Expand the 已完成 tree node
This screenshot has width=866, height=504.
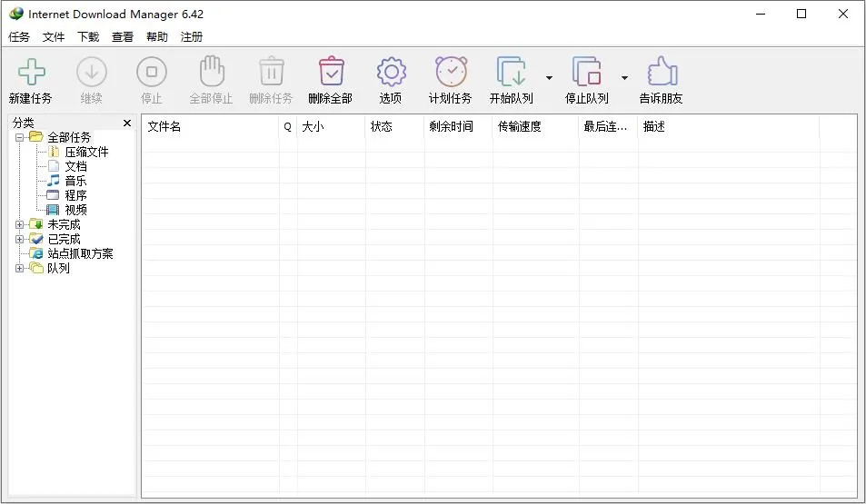coord(20,239)
